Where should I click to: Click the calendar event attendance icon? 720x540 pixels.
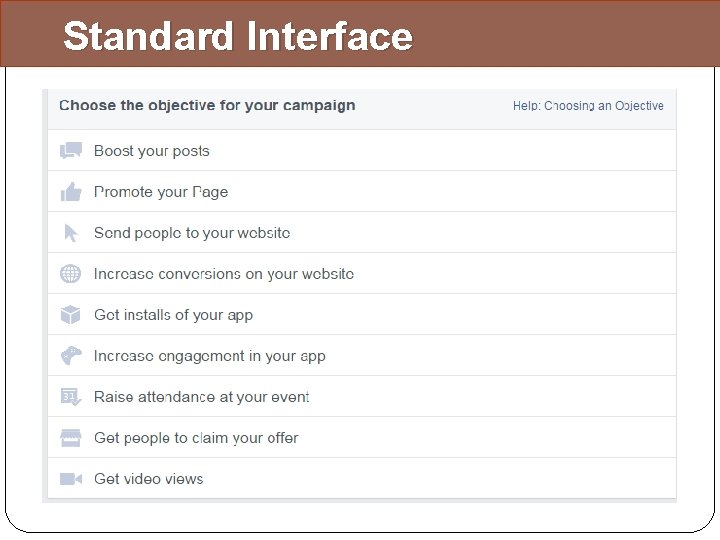pyautogui.click(x=70, y=397)
